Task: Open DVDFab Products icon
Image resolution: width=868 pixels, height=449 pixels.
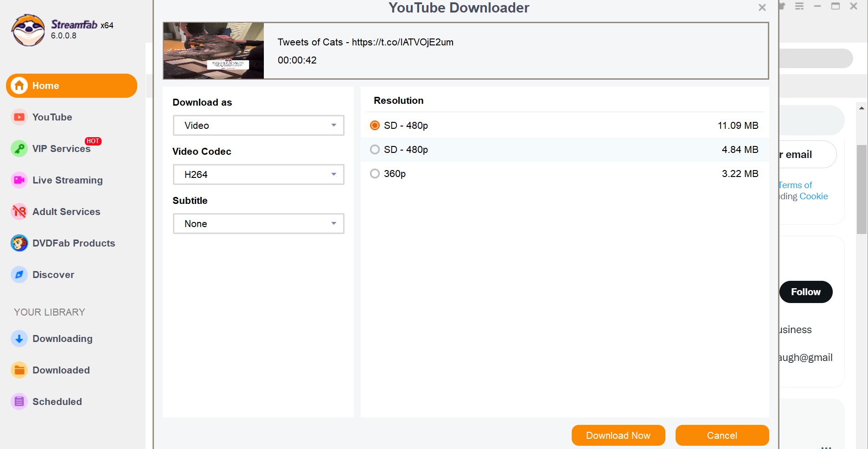Action: (x=19, y=243)
